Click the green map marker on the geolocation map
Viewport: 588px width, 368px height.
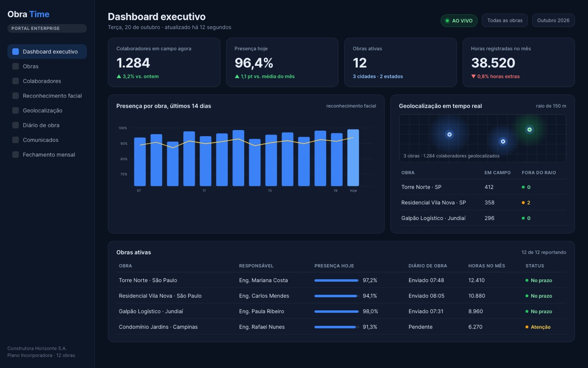point(529,130)
